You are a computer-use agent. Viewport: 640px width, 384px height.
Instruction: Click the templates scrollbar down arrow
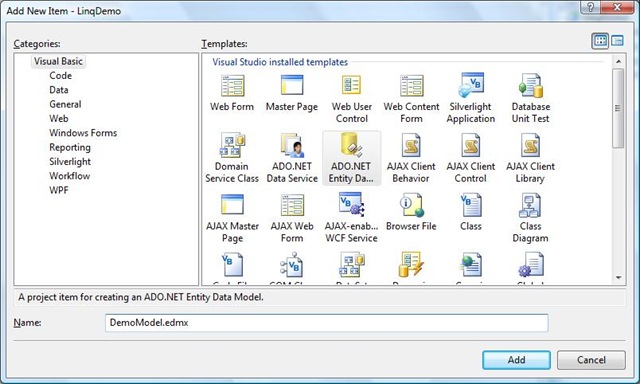[618, 278]
